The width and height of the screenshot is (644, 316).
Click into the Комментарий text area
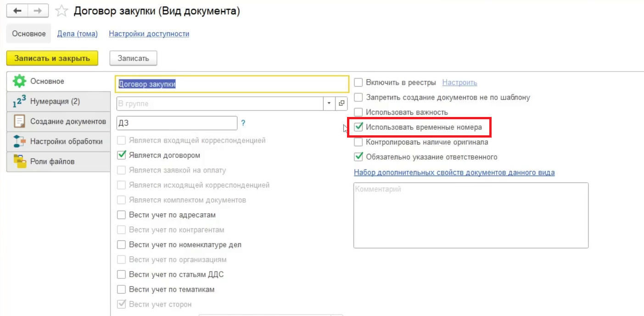470,216
